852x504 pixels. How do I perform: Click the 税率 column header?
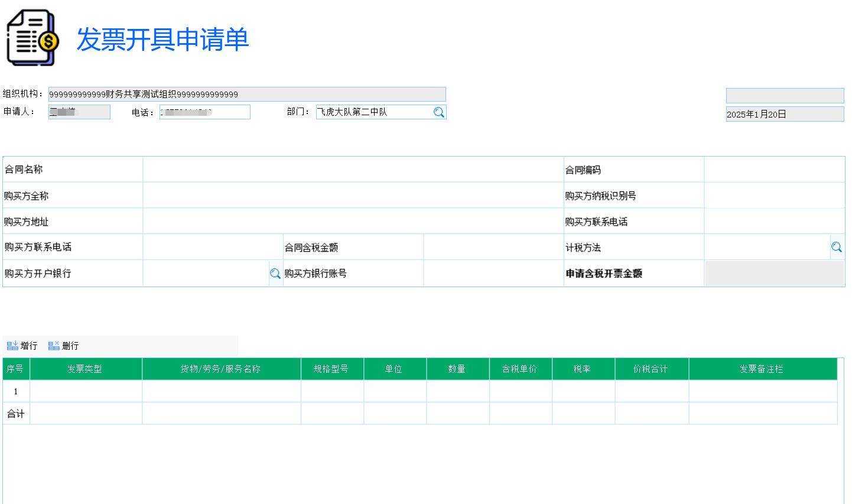pos(583,368)
